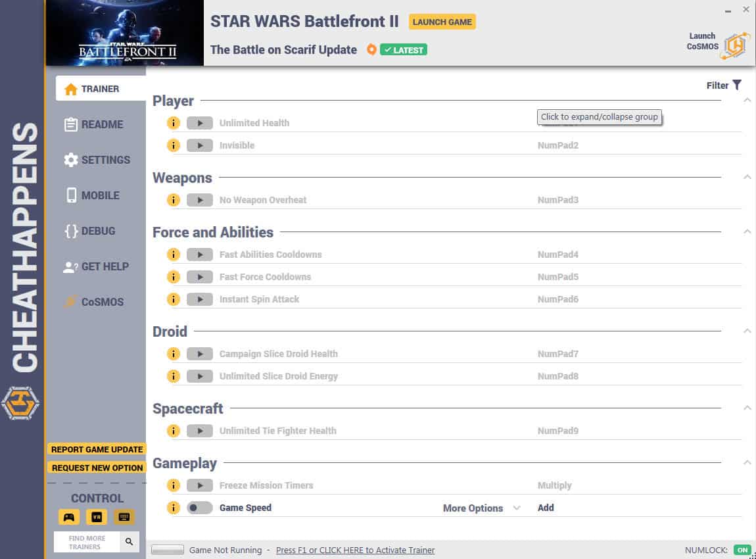The height and width of the screenshot is (559, 756).
Task: Click Press F1 or CLICK HERE link
Action: 356,550
